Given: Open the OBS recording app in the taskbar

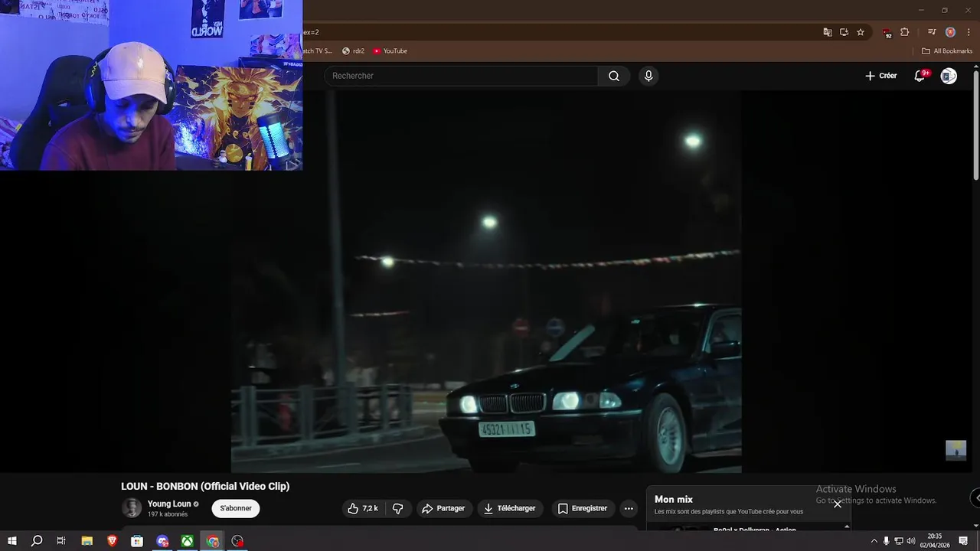Looking at the screenshot, I should coord(238,541).
